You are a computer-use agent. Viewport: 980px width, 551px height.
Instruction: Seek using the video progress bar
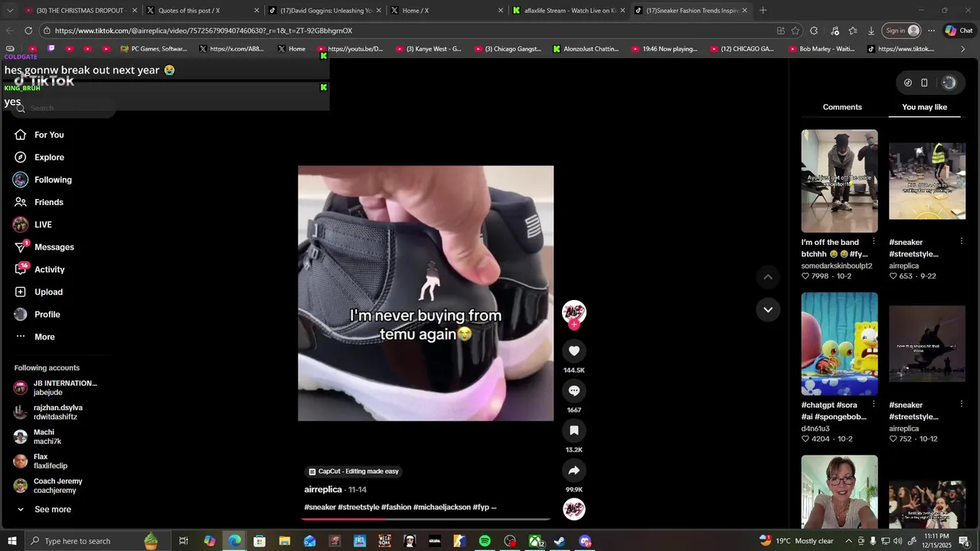[x=426, y=518]
